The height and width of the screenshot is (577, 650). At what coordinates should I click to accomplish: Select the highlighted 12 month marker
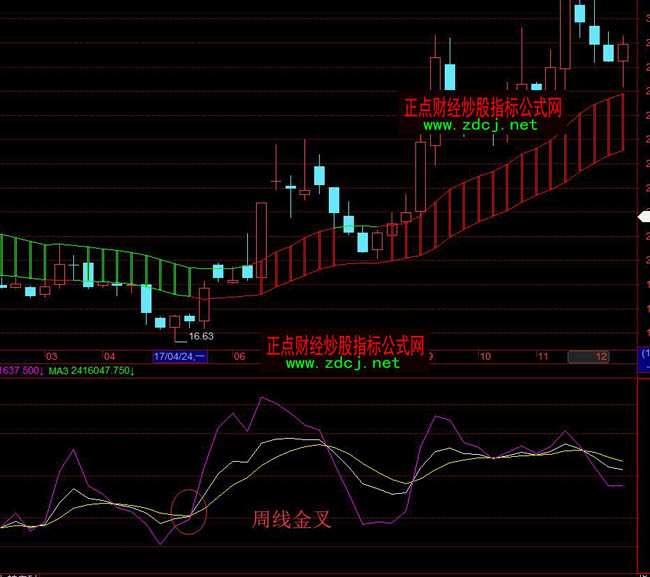588,356
